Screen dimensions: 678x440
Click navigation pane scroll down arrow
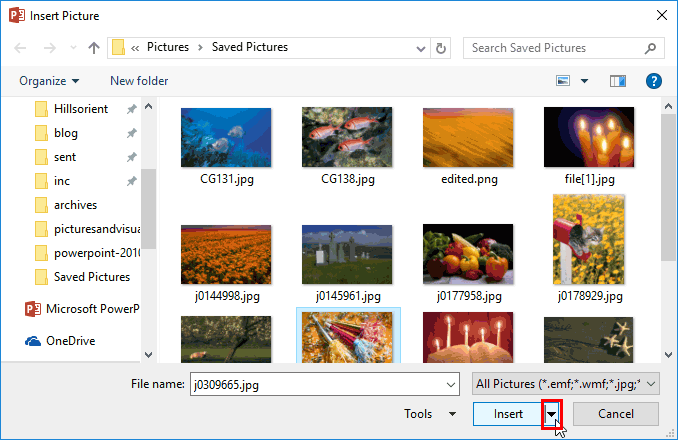click(148, 355)
